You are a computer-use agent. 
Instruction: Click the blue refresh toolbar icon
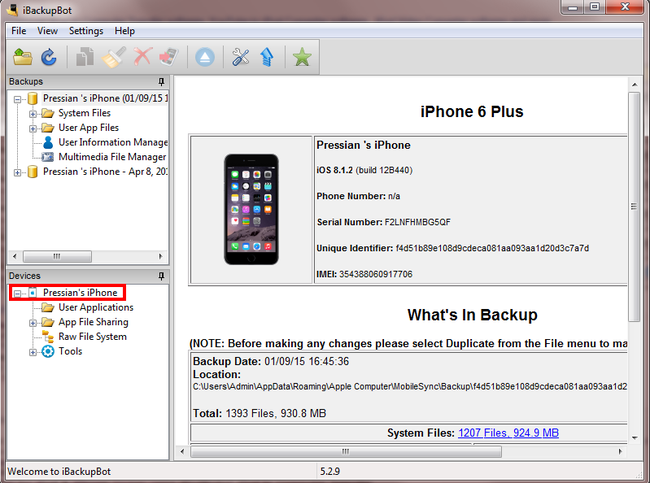pyautogui.click(x=48, y=57)
